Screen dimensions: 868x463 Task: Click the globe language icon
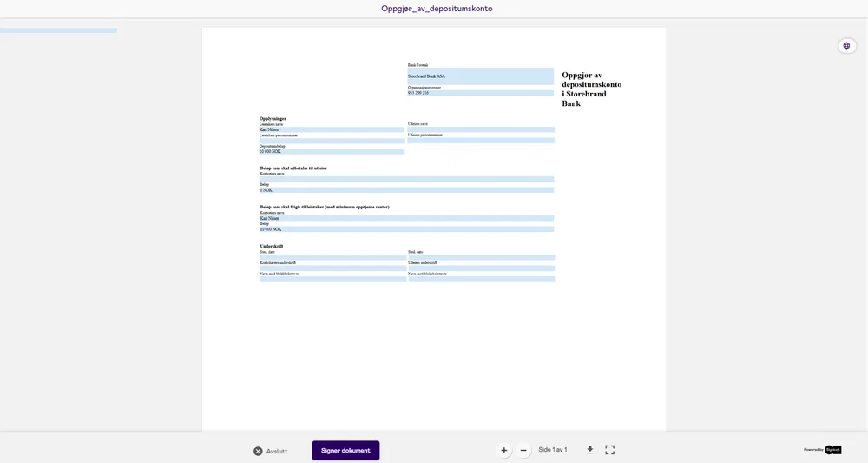coord(846,46)
